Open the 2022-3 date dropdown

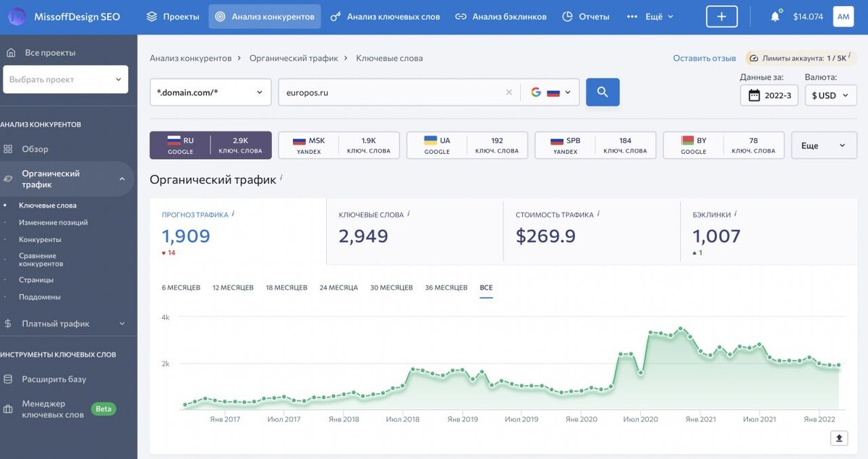pos(769,95)
